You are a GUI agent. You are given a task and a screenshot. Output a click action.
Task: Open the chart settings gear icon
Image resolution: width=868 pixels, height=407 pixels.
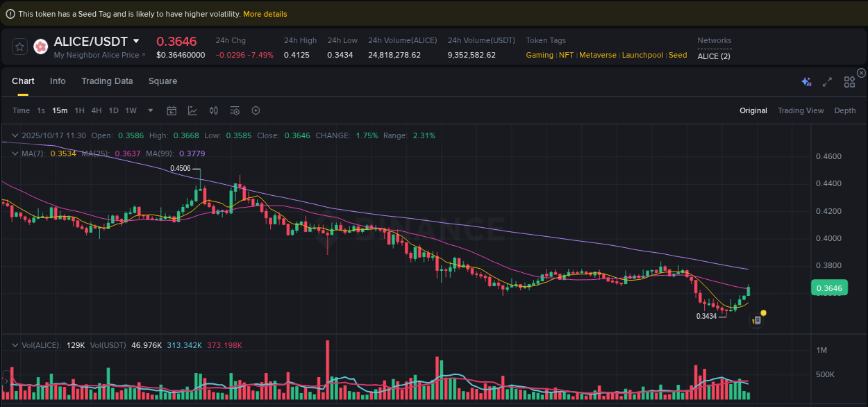(256, 110)
